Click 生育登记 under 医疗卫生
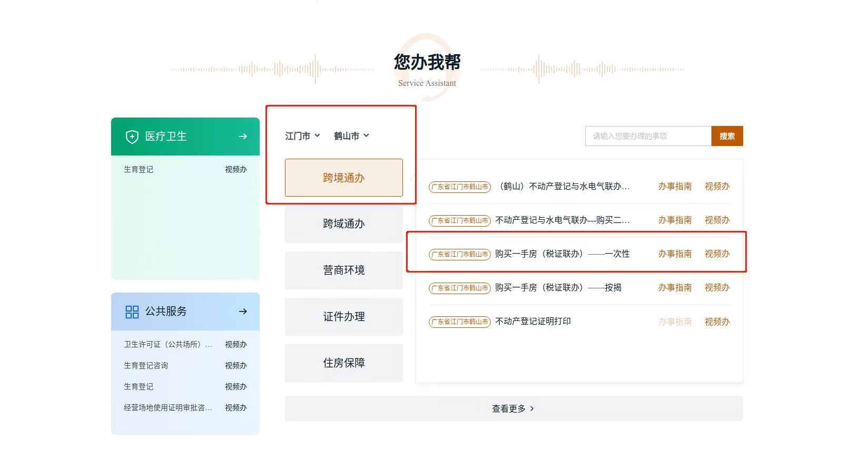 click(139, 169)
